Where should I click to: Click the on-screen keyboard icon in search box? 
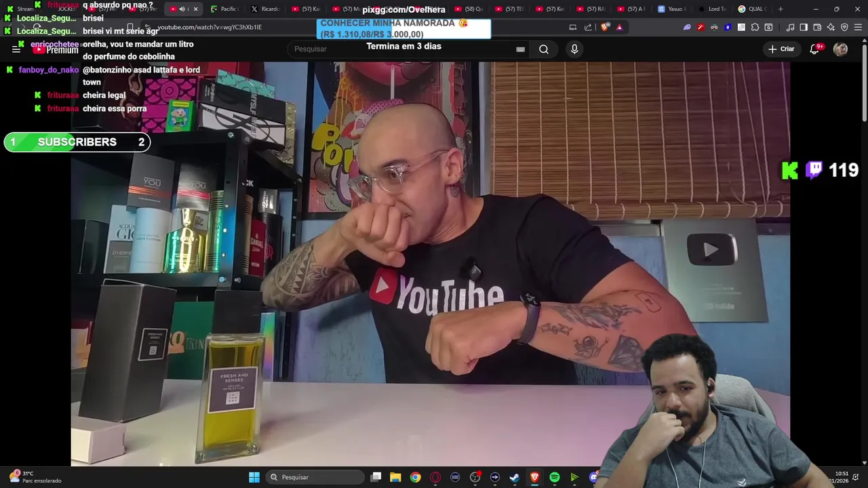click(x=520, y=49)
